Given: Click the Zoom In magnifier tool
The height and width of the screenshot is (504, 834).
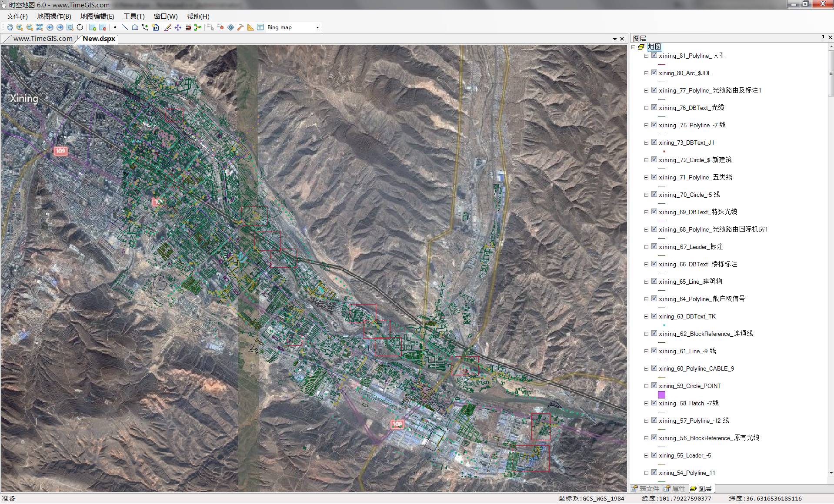Looking at the screenshot, I should pyautogui.click(x=20, y=27).
